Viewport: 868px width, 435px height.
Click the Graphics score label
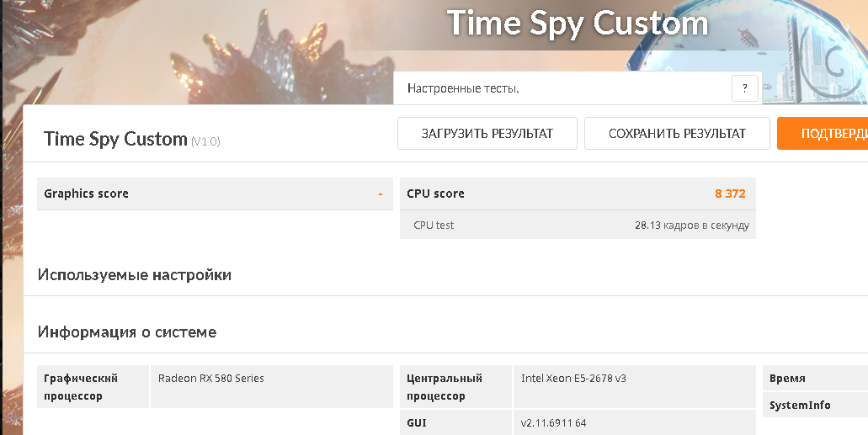point(87,194)
